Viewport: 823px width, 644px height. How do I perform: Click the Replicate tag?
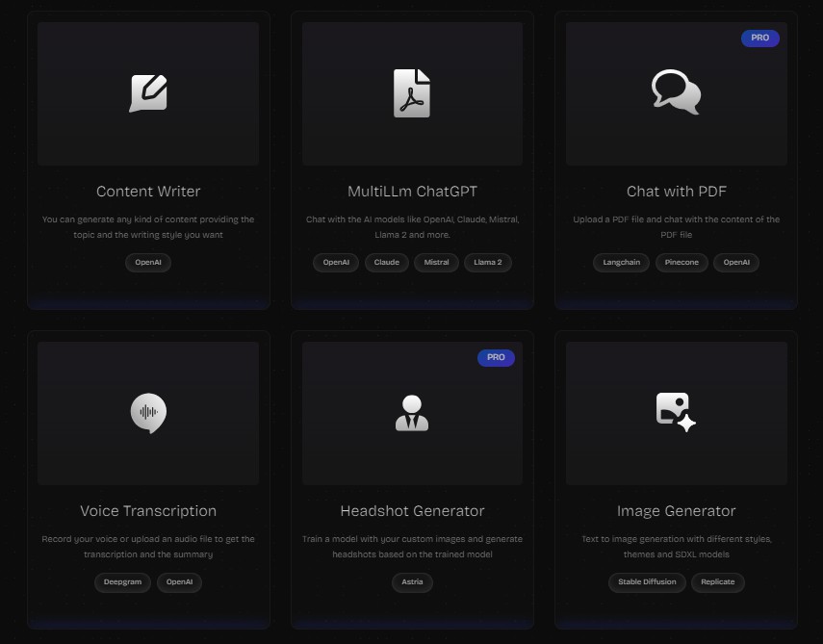coord(717,582)
